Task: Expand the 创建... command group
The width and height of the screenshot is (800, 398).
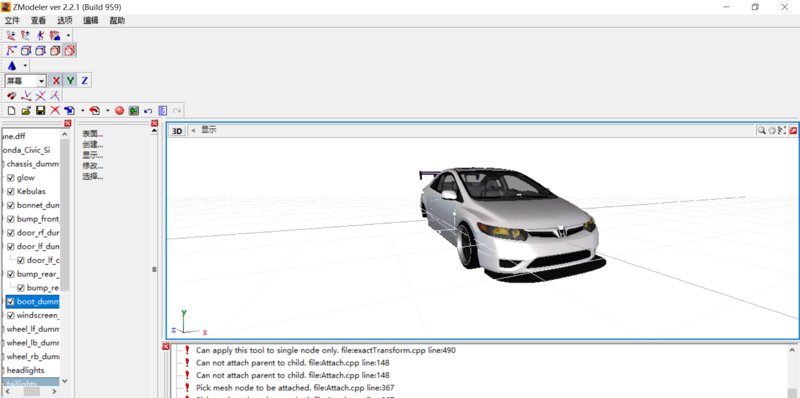Action: pyautogui.click(x=93, y=144)
